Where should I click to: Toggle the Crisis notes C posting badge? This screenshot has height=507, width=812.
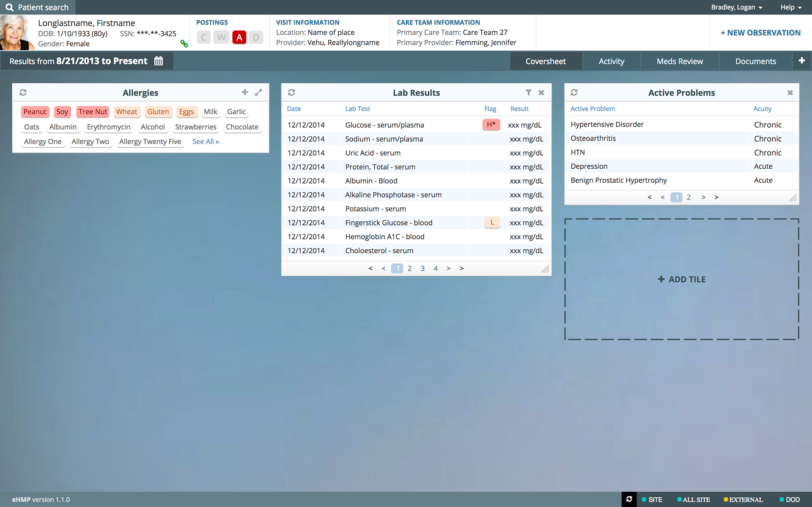pyautogui.click(x=204, y=37)
